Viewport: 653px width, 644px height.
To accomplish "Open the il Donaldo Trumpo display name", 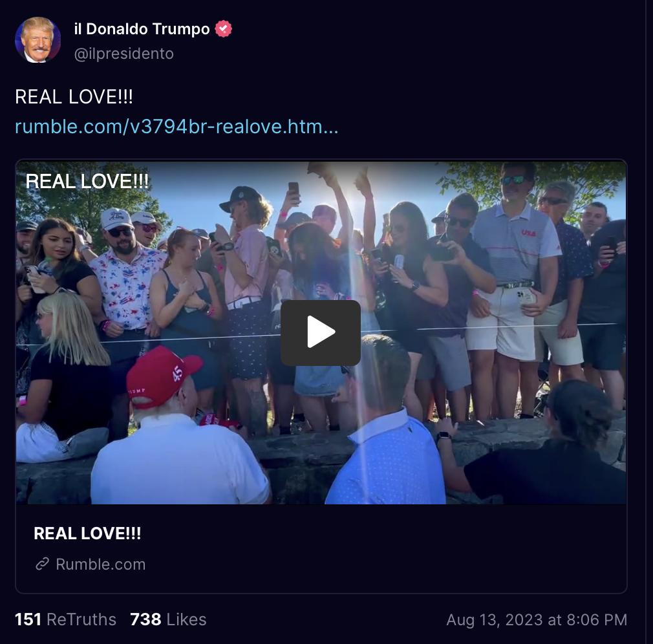I will [x=142, y=28].
